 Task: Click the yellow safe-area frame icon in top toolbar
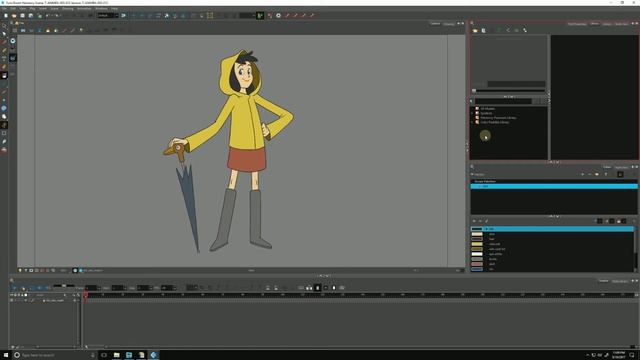210,16
